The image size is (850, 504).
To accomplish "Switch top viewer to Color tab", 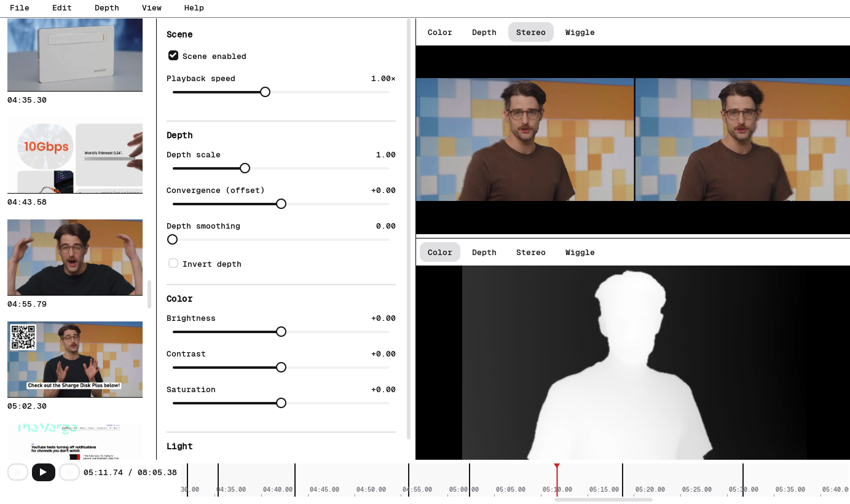I will (440, 32).
